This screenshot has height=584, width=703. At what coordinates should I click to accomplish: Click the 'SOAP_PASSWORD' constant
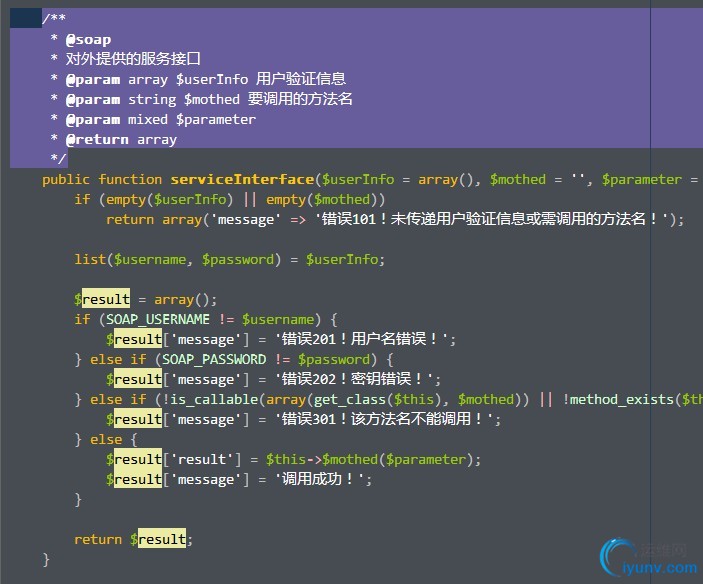pos(214,359)
